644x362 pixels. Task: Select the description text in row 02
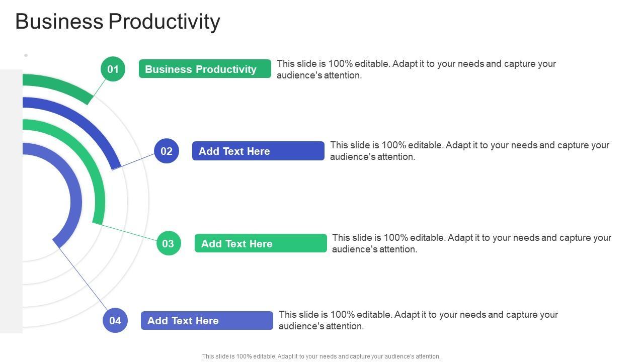pyautogui.click(x=469, y=151)
